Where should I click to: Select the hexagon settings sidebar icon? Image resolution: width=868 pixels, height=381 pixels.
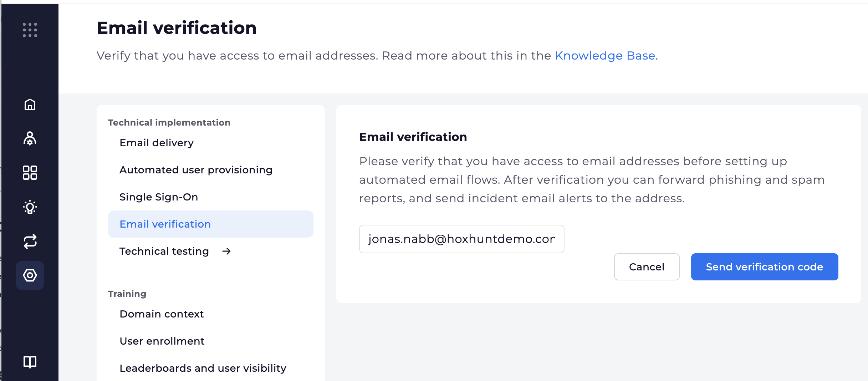point(30,275)
